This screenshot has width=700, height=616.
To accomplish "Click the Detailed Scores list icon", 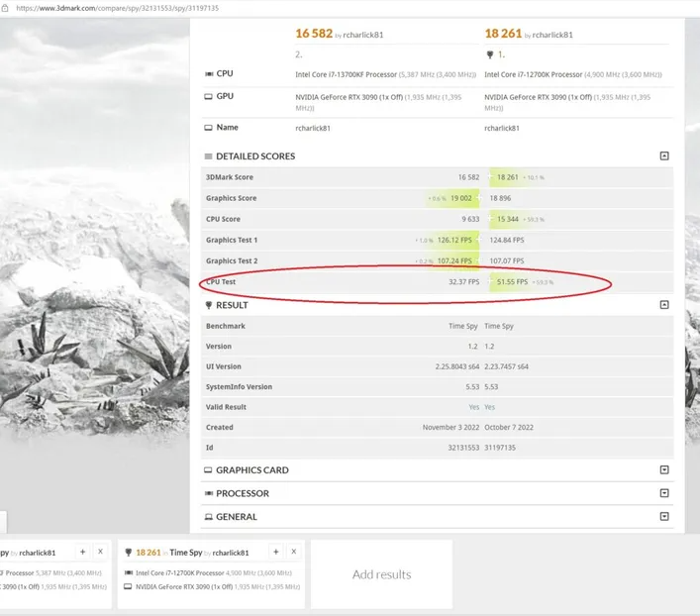I will [208, 156].
